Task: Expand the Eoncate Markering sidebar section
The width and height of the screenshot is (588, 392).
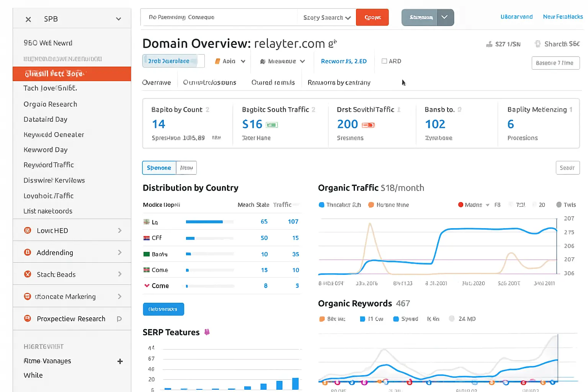Action: (x=119, y=296)
